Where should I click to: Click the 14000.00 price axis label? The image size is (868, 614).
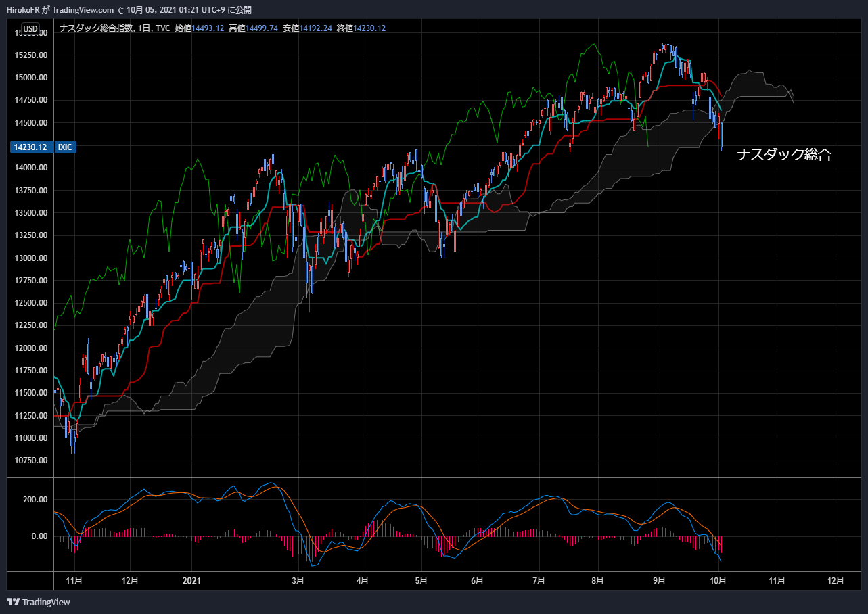click(30, 168)
